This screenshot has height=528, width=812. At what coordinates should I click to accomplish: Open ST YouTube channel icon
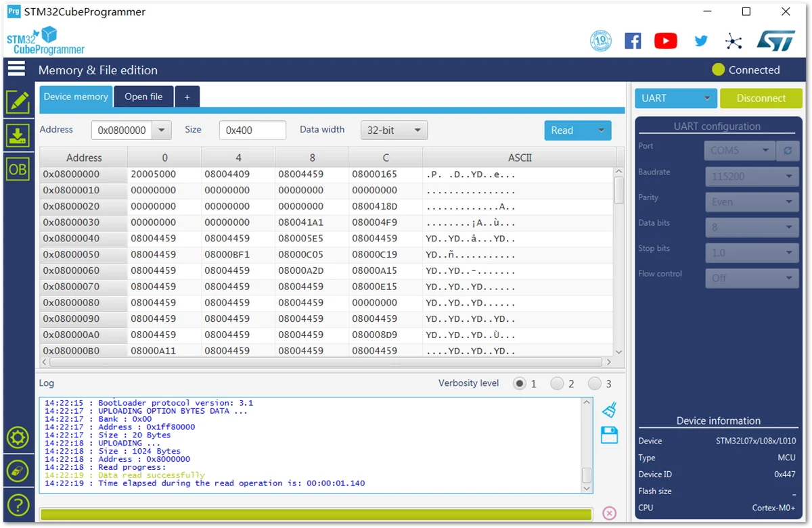[666, 41]
